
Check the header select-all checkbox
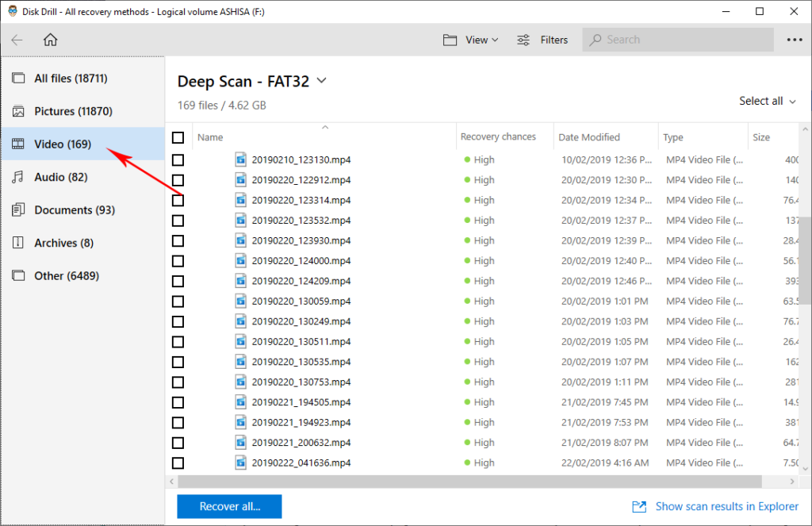click(178, 136)
